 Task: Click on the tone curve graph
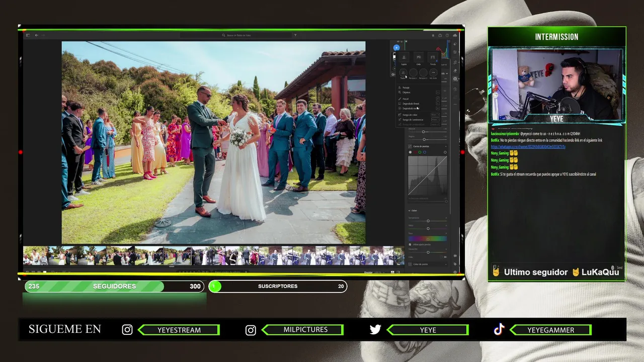[x=428, y=175]
